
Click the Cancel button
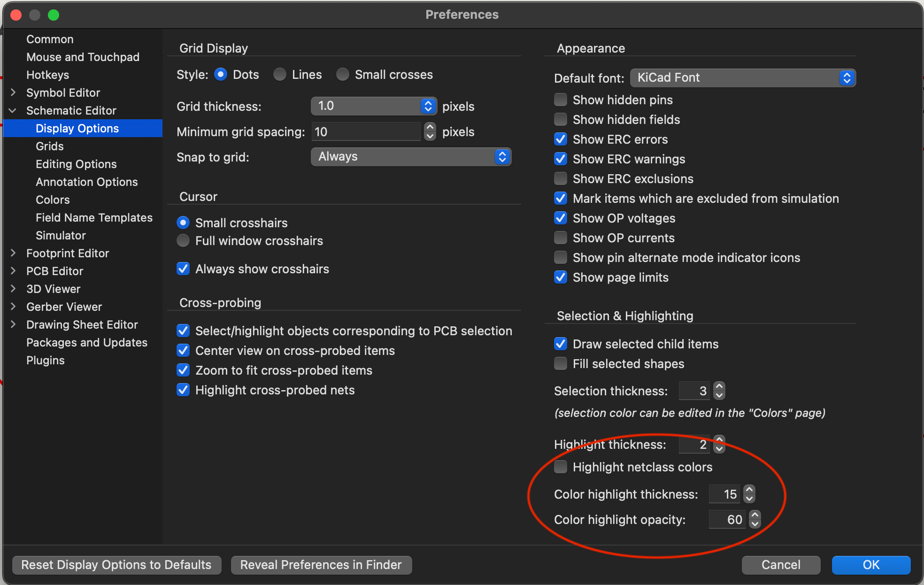point(781,565)
